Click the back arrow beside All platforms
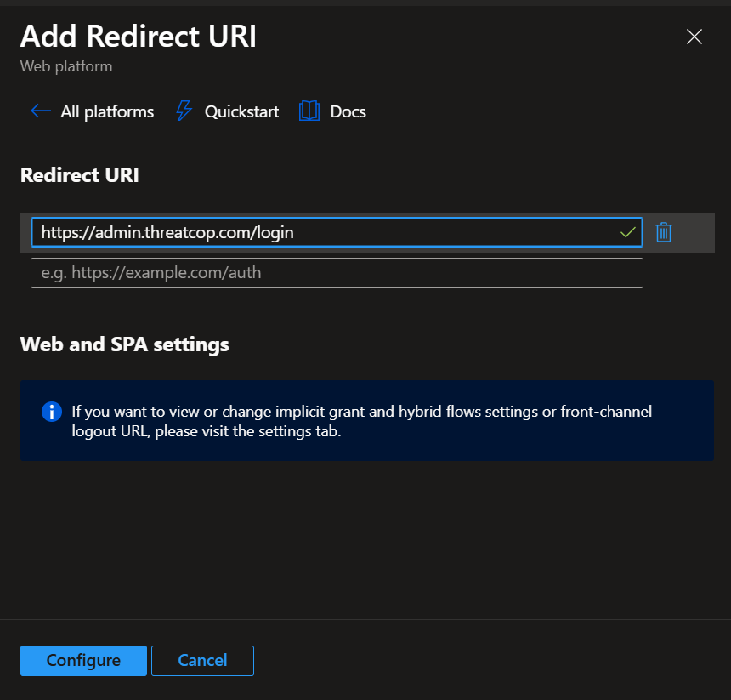731x700 pixels. point(40,111)
